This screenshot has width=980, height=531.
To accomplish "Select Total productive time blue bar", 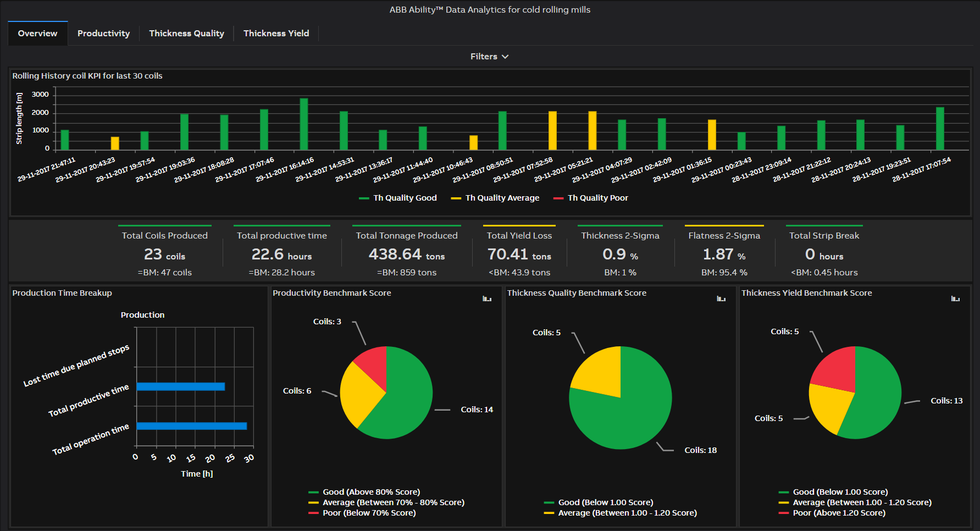I will click(x=180, y=386).
